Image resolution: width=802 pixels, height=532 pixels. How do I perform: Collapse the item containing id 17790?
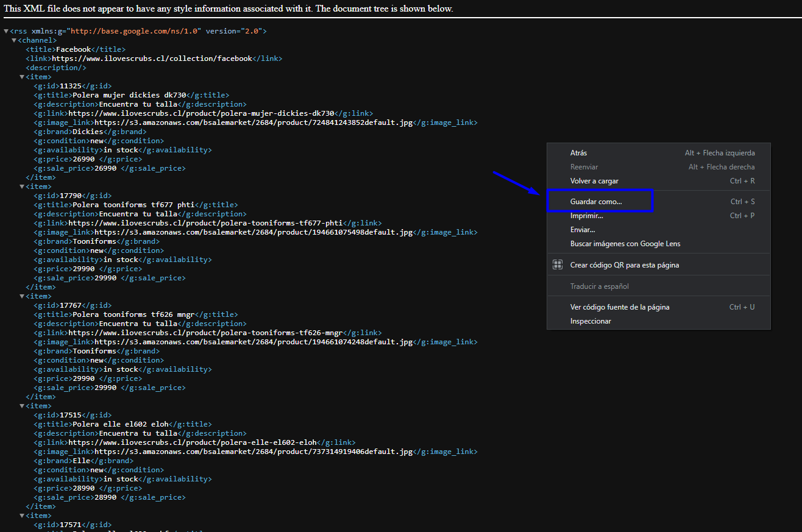[22, 186]
